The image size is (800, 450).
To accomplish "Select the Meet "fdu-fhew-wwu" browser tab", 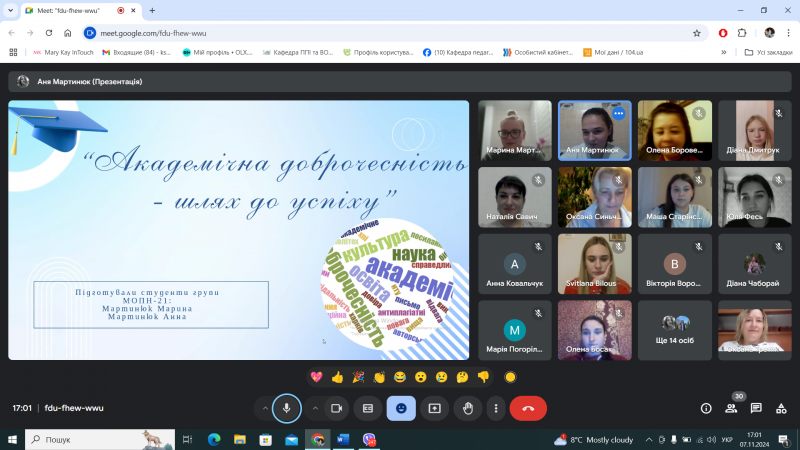I will click(70, 10).
